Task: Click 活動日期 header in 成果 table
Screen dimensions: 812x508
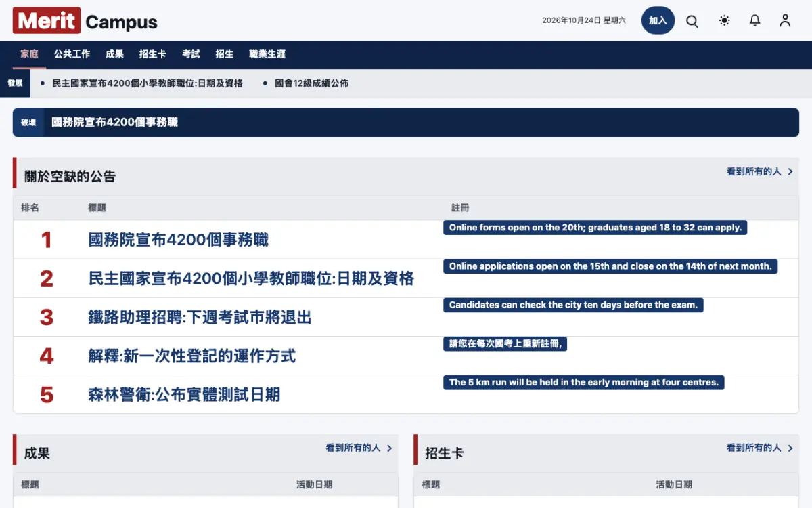Action: [x=314, y=485]
